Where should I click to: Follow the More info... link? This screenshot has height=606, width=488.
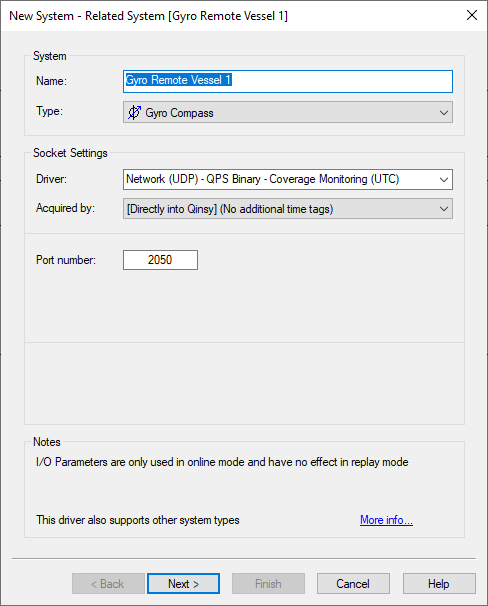coord(386,520)
